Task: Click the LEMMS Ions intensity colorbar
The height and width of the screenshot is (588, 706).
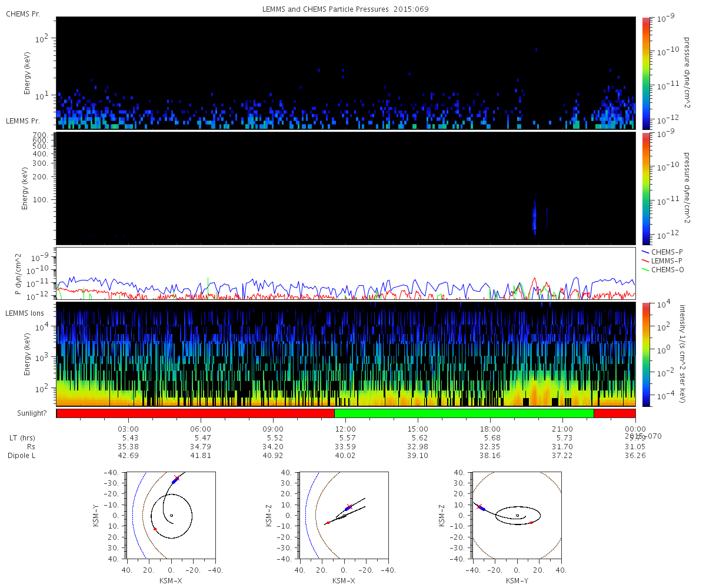Action: pos(645,354)
